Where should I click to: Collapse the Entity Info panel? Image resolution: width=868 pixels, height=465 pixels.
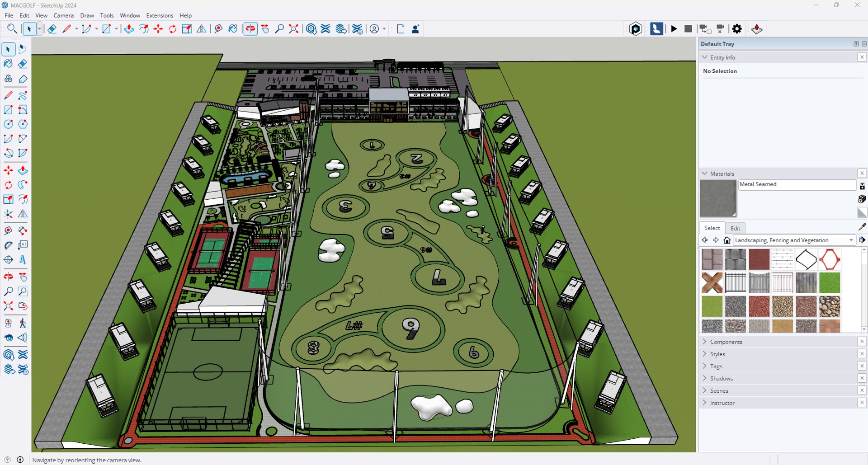coord(705,57)
